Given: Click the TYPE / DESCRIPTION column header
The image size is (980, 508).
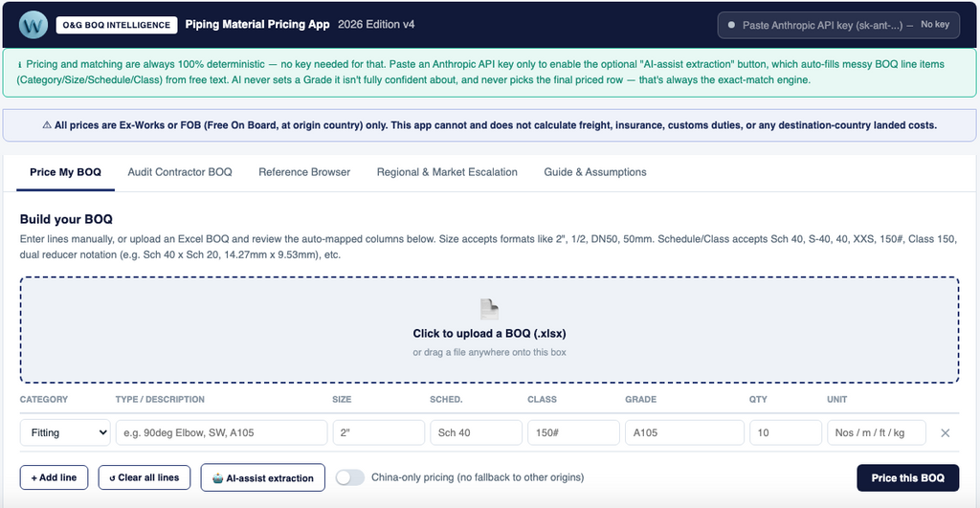Looking at the screenshot, I should [x=160, y=399].
